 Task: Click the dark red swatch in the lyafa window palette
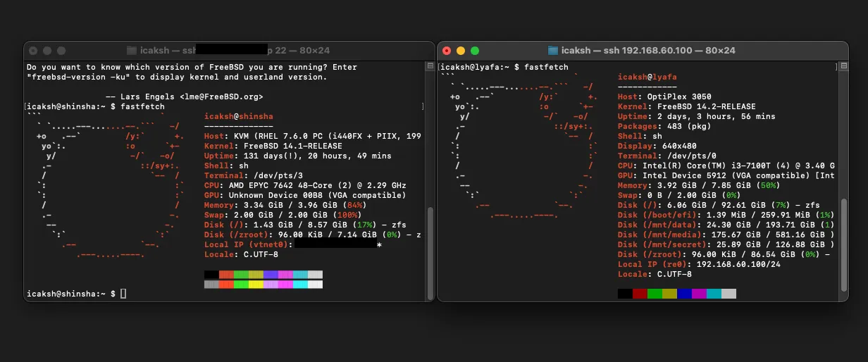[x=640, y=294]
